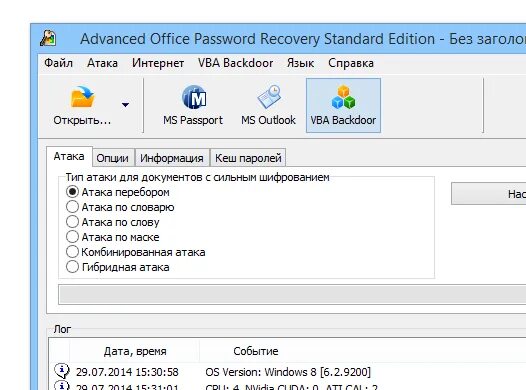This screenshot has width=526, height=390.
Task: Launch the MS Outlook tool
Action: (x=268, y=106)
